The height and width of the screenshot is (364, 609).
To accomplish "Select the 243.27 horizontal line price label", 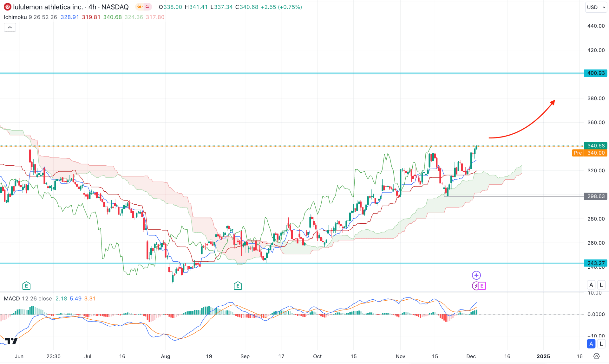I will coord(595,263).
